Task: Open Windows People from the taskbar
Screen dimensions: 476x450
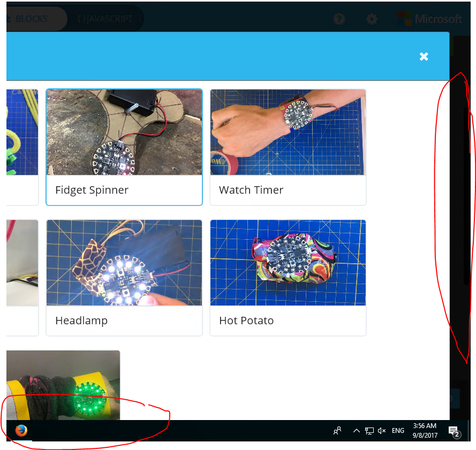Action: pos(337,430)
